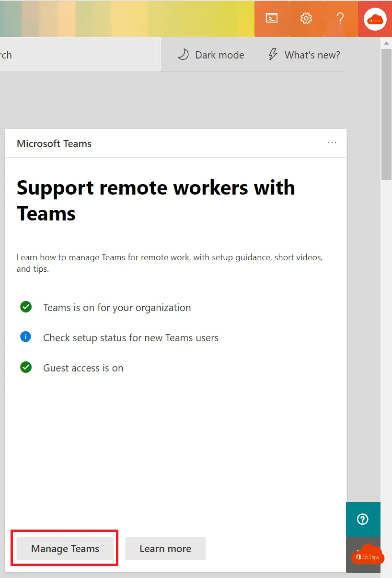Image resolution: width=392 pixels, height=578 pixels.
Task: Click the Learn more button
Action: pyautogui.click(x=165, y=549)
